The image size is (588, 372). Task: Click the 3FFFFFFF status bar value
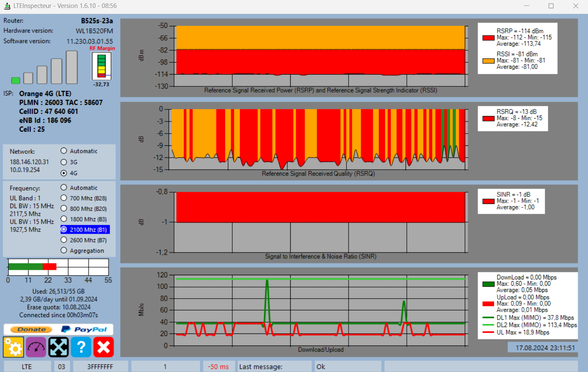tap(100, 367)
